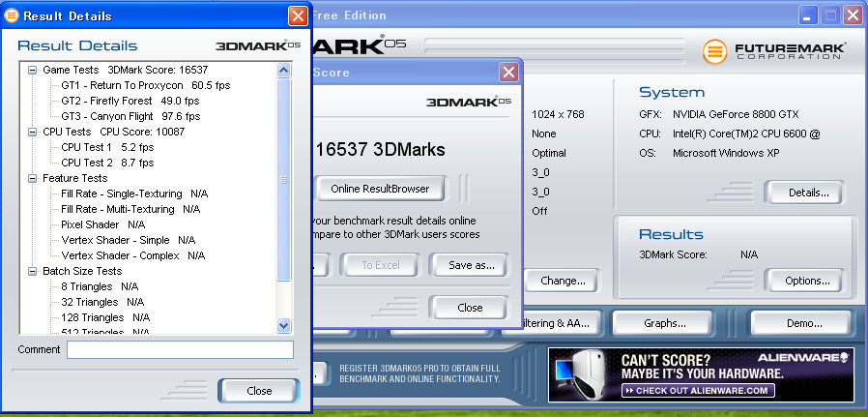Select Pixel Shader N/A row

coord(103,224)
